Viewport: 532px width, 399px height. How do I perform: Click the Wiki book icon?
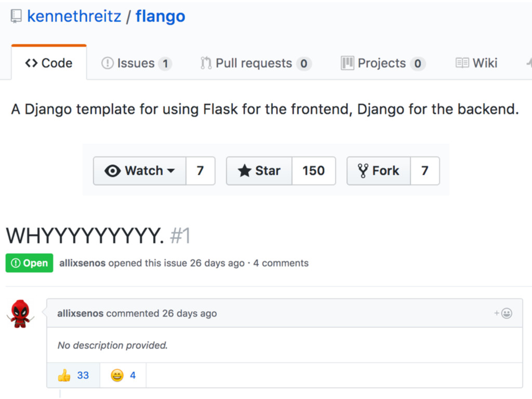click(x=462, y=63)
